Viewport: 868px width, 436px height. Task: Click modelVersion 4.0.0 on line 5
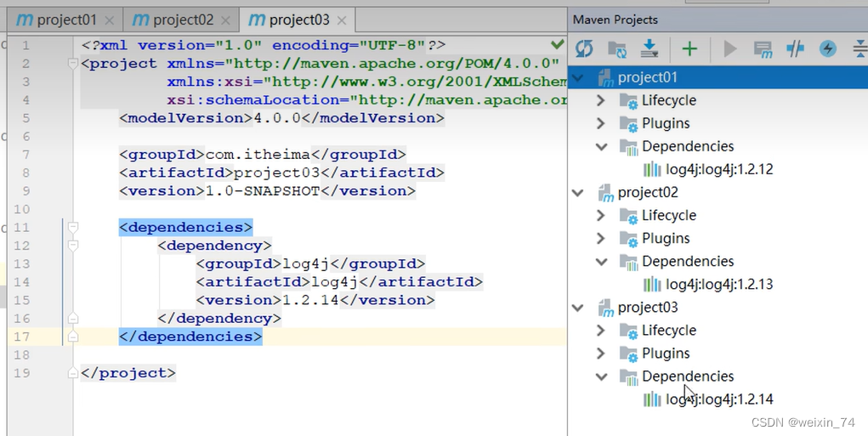point(277,118)
